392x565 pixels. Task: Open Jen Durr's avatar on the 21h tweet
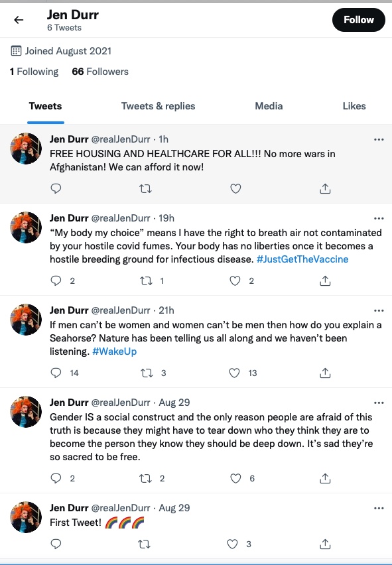coord(26,320)
